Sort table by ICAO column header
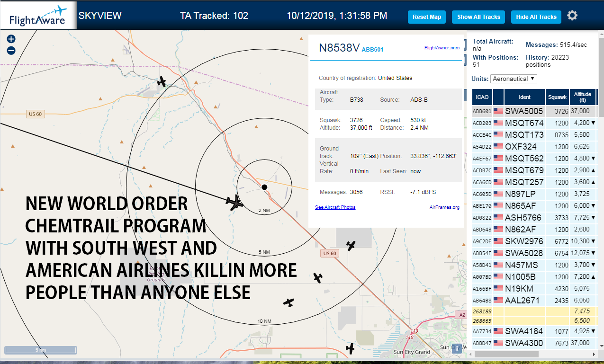 (x=482, y=97)
